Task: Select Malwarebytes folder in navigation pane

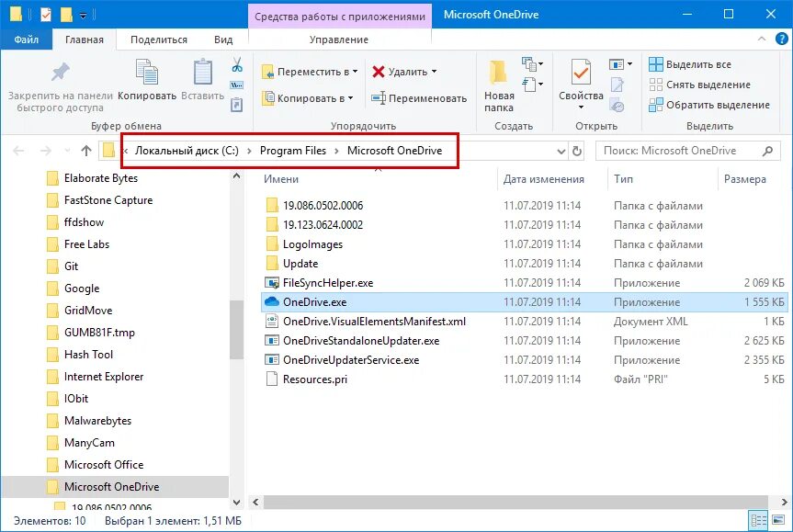Action: pos(97,421)
